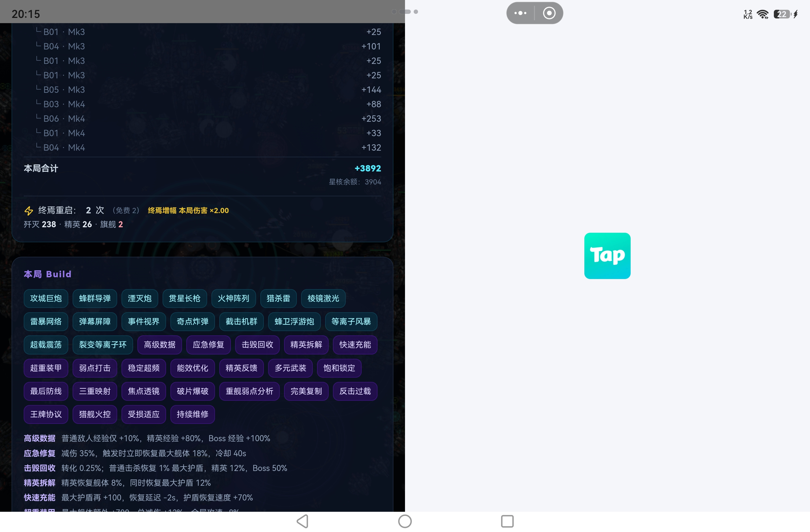Choose the 雷暴网络 chip
Screen dimensions: 810x532
(46, 322)
